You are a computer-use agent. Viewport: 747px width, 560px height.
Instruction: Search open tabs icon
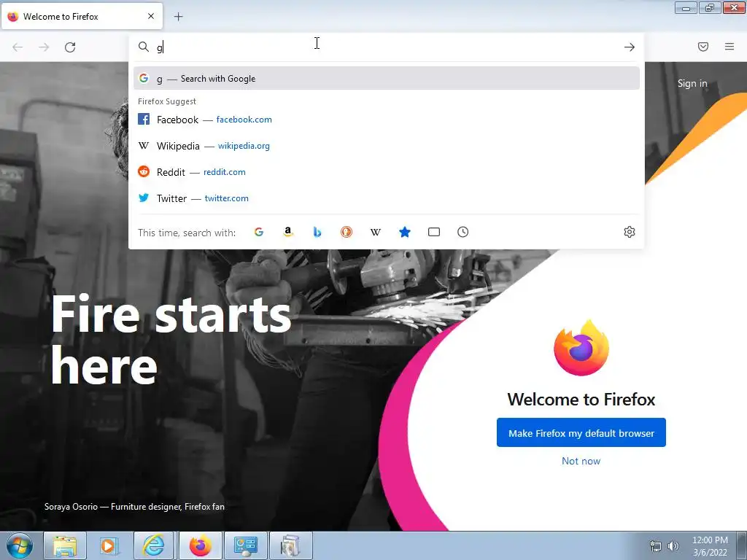pyautogui.click(x=434, y=232)
